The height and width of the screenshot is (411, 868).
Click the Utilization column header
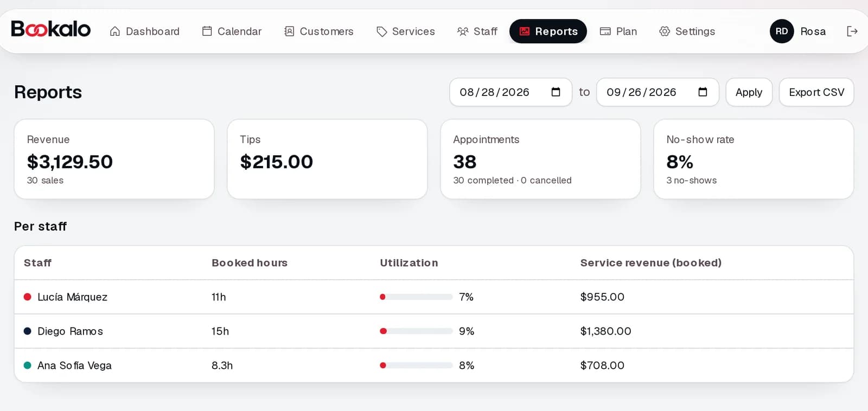(x=409, y=263)
